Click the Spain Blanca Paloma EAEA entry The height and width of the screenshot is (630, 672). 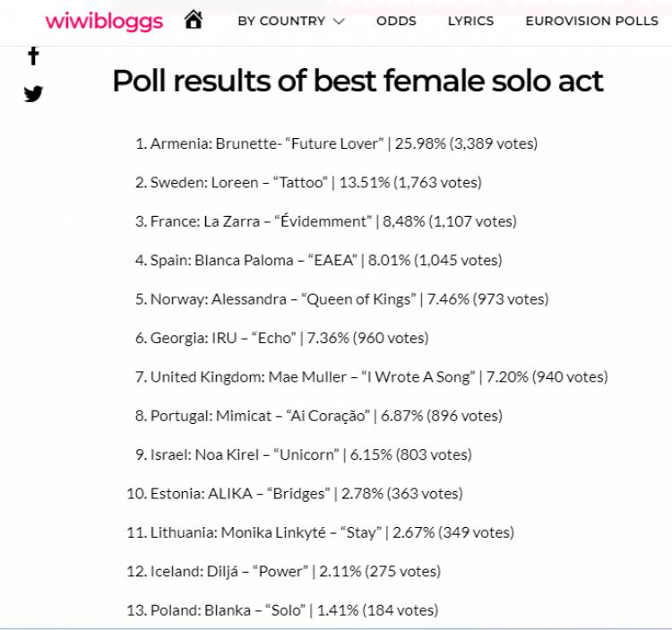click(x=318, y=260)
